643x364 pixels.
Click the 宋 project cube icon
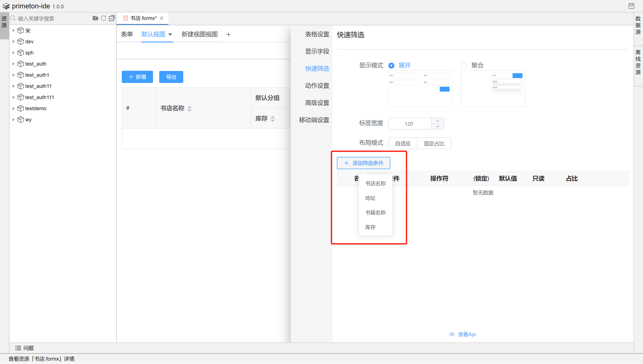[x=21, y=30]
